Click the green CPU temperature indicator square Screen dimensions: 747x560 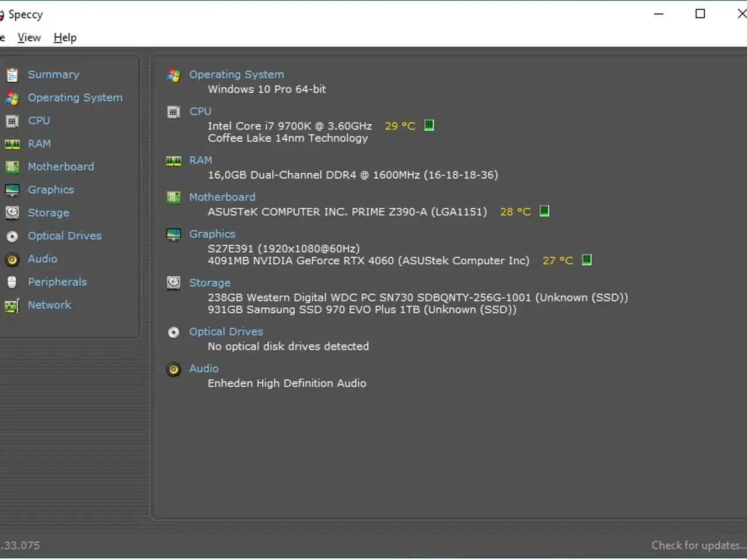click(x=429, y=125)
